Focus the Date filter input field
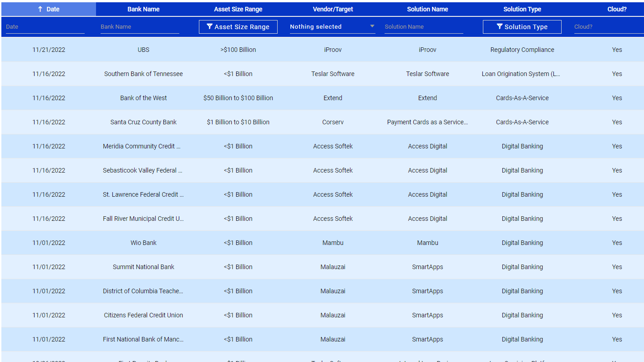The height and width of the screenshot is (362, 644). tap(45, 27)
